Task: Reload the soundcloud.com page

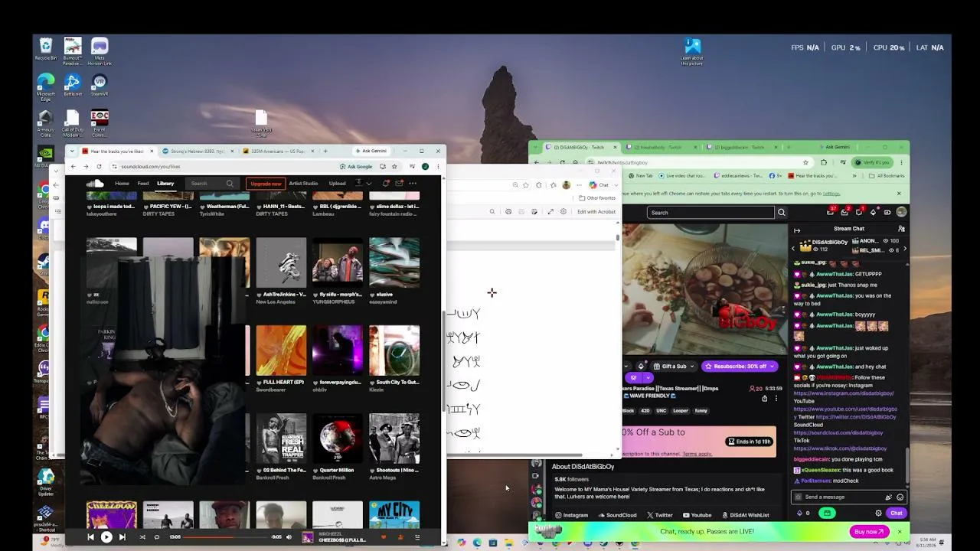Action: [99, 166]
